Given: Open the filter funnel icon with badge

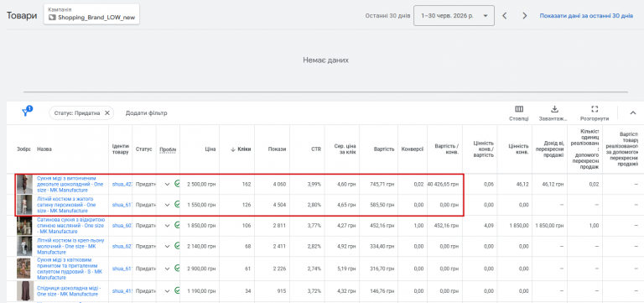Looking at the screenshot, I should 27,112.
